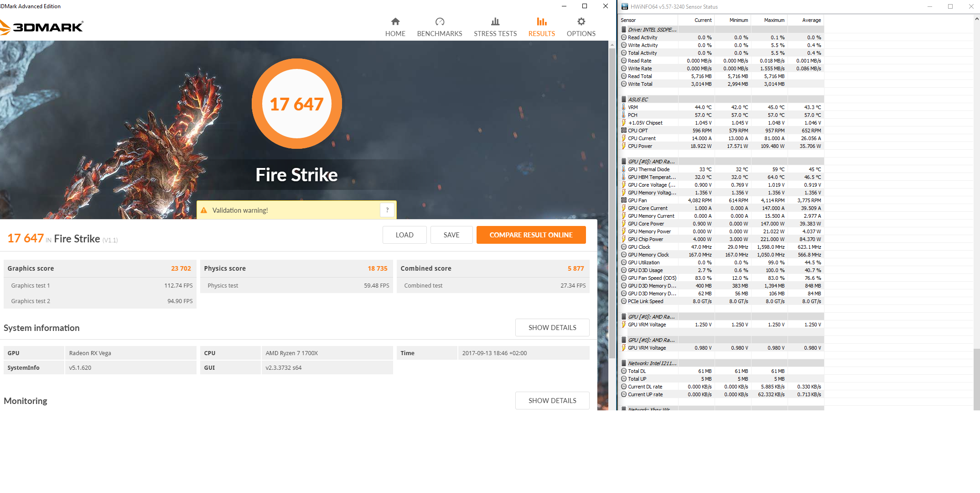Click validation warning question mark button
Image resolution: width=980 pixels, height=493 pixels.
click(x=387, y=210)
